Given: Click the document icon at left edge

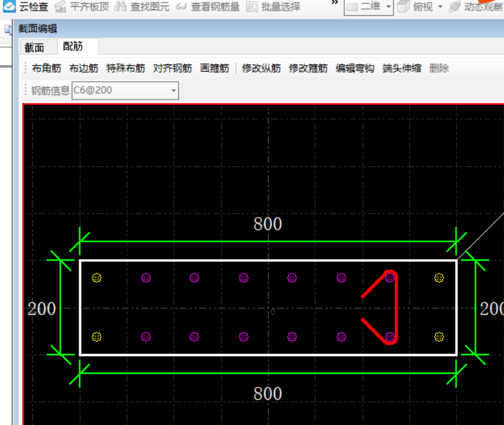Looking at the screenshot, I should click(x=8, y=30).
